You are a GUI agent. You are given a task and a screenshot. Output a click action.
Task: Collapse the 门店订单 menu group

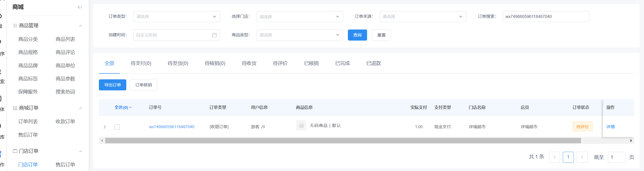coord(80,151)
